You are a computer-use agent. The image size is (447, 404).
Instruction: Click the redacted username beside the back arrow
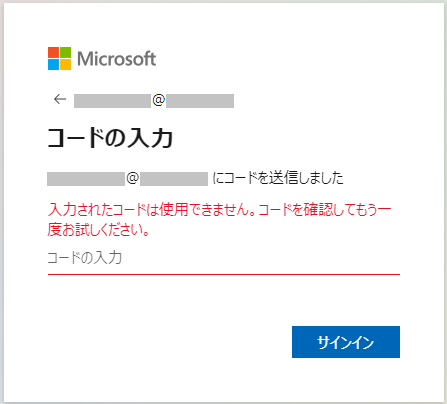pyautogui.click(x=112, y=101)
